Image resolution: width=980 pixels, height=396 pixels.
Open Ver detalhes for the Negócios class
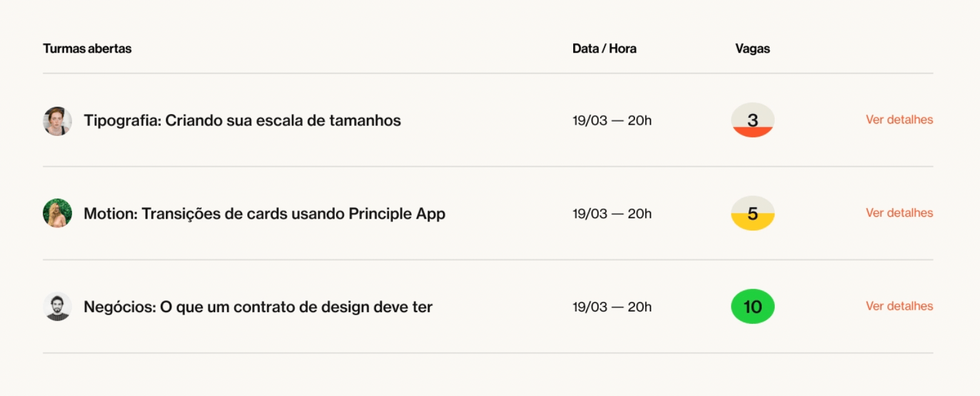(899, 306)
